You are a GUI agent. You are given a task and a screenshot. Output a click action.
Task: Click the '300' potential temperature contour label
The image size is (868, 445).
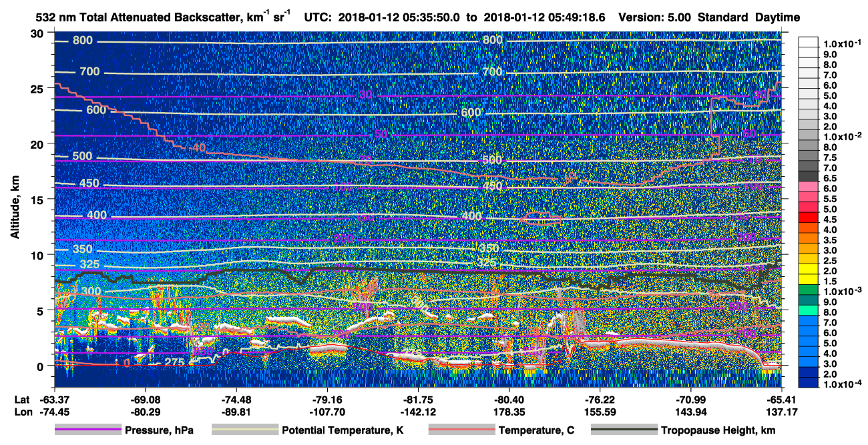pyautogui.click(x=91, y=292)
